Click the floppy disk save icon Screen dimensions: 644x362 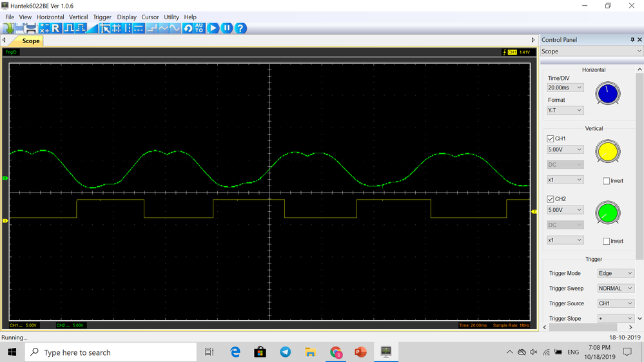20,28
